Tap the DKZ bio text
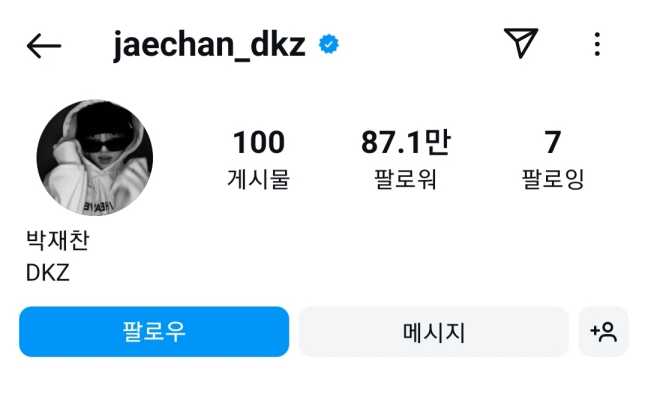 pyautogui.click(x=48, y=273)
